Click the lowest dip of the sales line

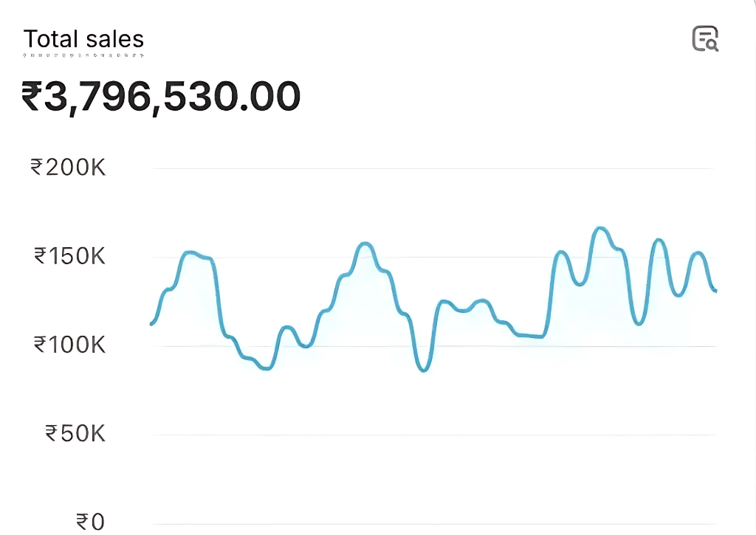pyautogui.click(x=424, y=370)
